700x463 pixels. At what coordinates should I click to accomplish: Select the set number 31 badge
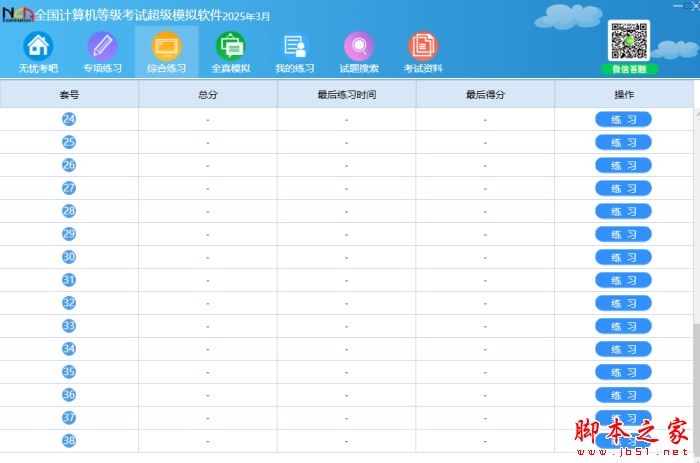tap(69, 280)
